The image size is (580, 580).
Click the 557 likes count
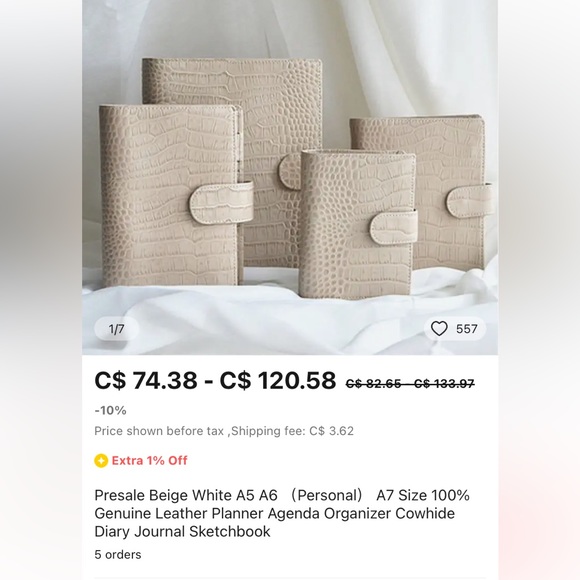pos(466,329)
